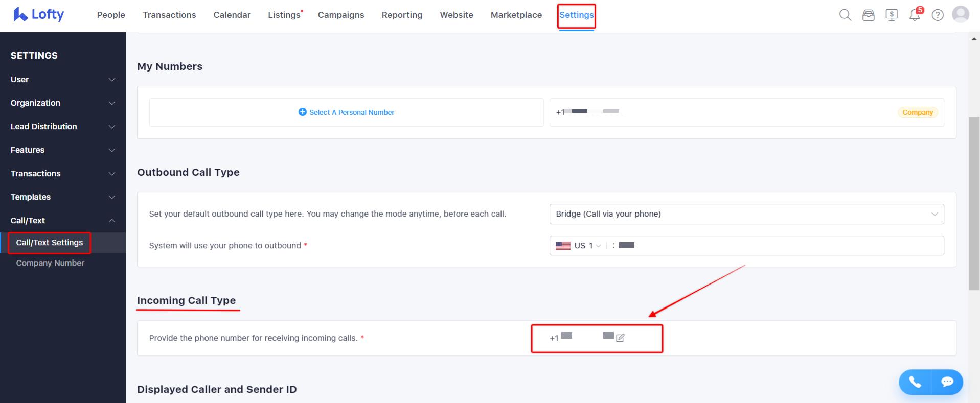Expand the Lead Distribution section
The width and height of the screenshot is (980, 403).
tap(62, 127)
